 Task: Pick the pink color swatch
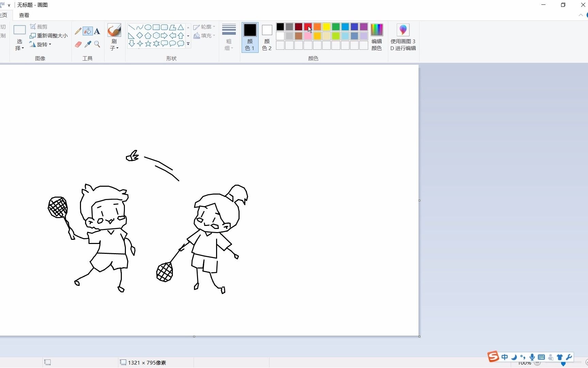click(x=308, y=36)
